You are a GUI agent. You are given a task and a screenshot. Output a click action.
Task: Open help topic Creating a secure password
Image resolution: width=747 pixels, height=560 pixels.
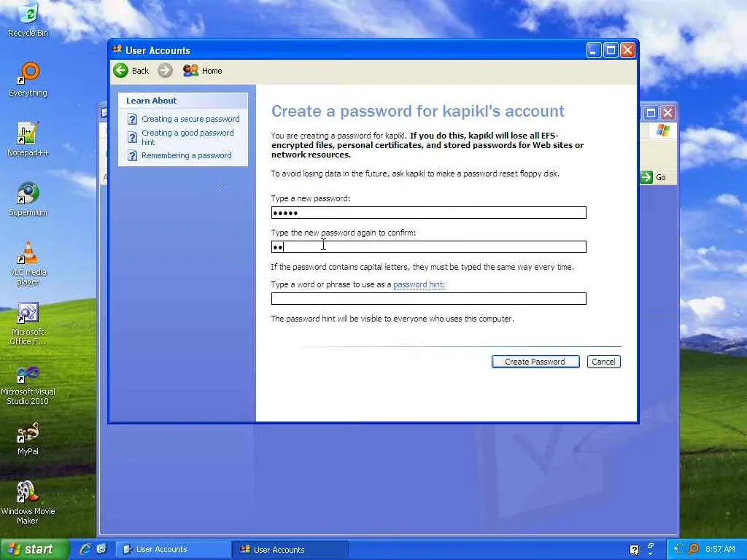coord(190,119)
